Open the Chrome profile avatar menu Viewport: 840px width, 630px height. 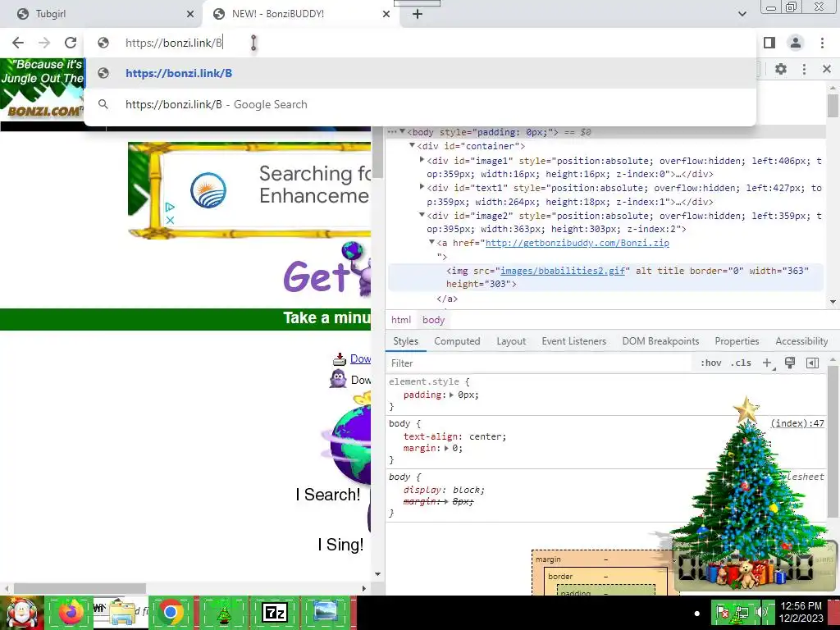tap(796, 43)
